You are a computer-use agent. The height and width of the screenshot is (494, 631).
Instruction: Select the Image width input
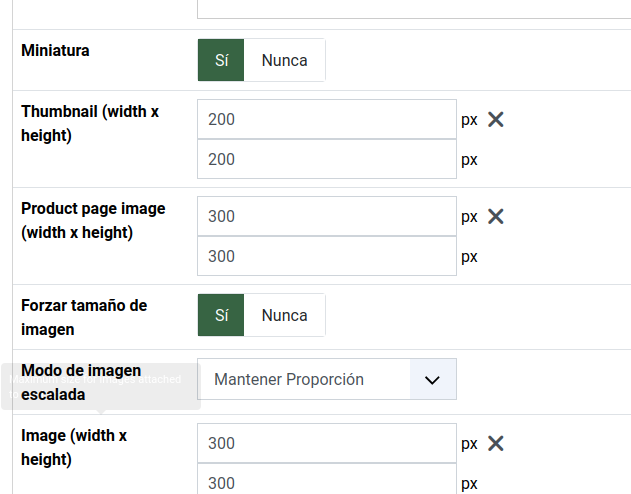[326, 443]
